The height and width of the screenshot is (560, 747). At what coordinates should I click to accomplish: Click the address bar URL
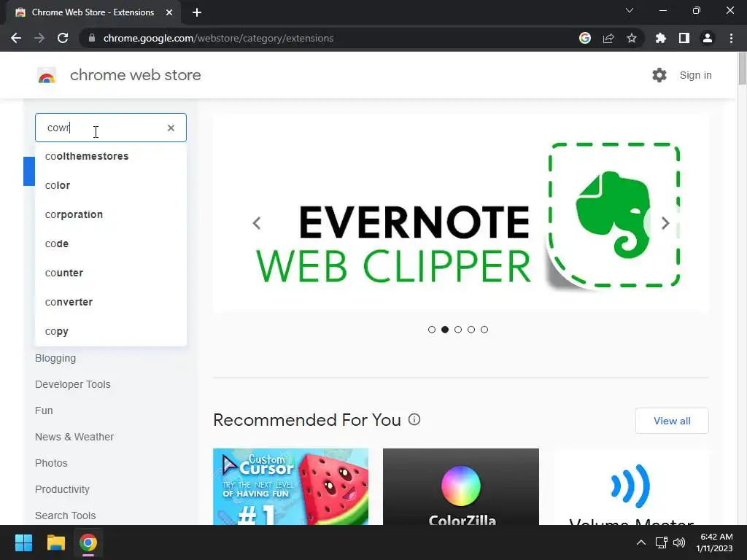(x=218, y=38)
